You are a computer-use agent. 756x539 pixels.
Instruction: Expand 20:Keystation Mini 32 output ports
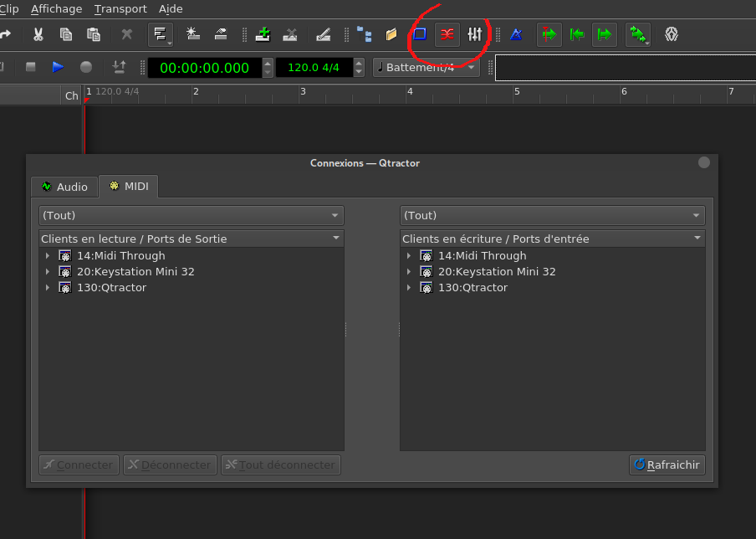(48, 272)
